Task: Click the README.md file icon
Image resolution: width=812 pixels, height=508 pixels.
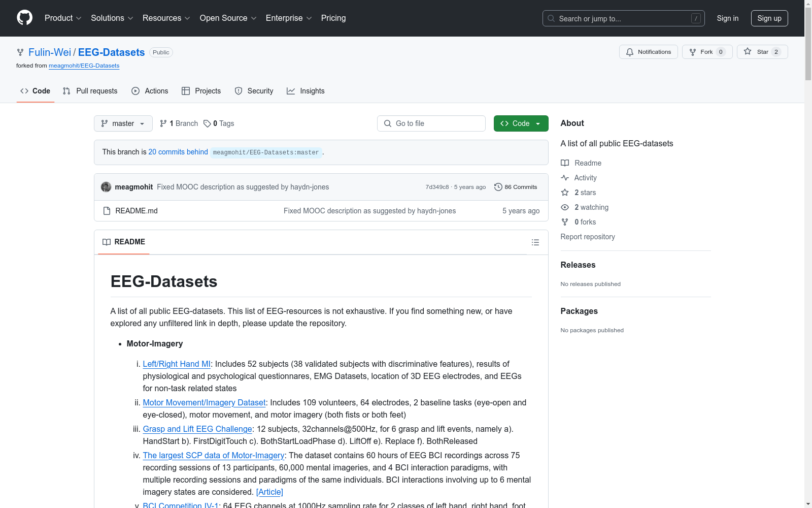Action: coord(107,211)
